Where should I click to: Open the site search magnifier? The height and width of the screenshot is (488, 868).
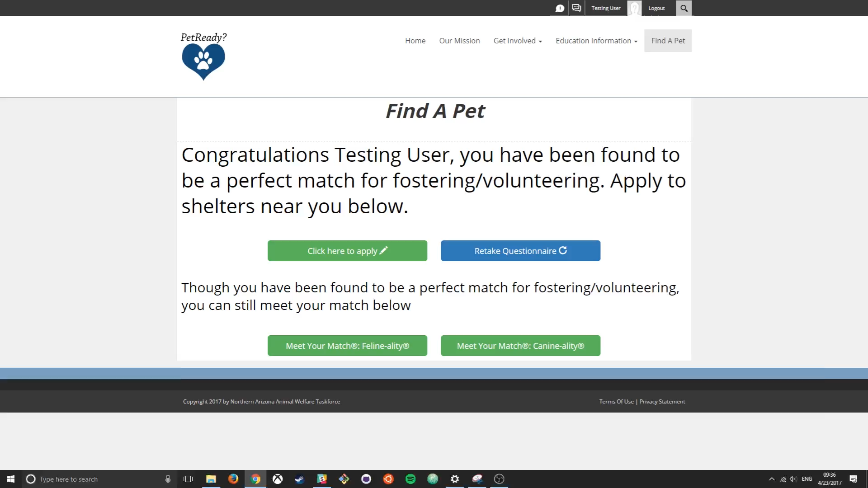click(x=684, y=8)
